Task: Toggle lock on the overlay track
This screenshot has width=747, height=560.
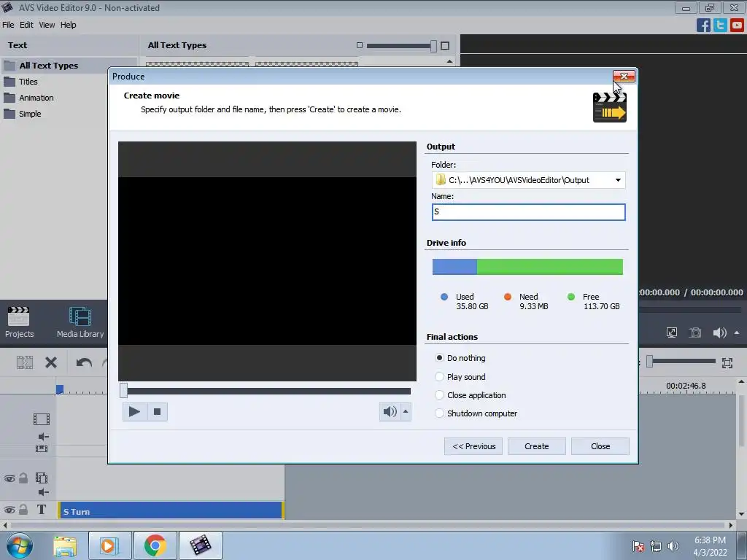Action: 23,478
